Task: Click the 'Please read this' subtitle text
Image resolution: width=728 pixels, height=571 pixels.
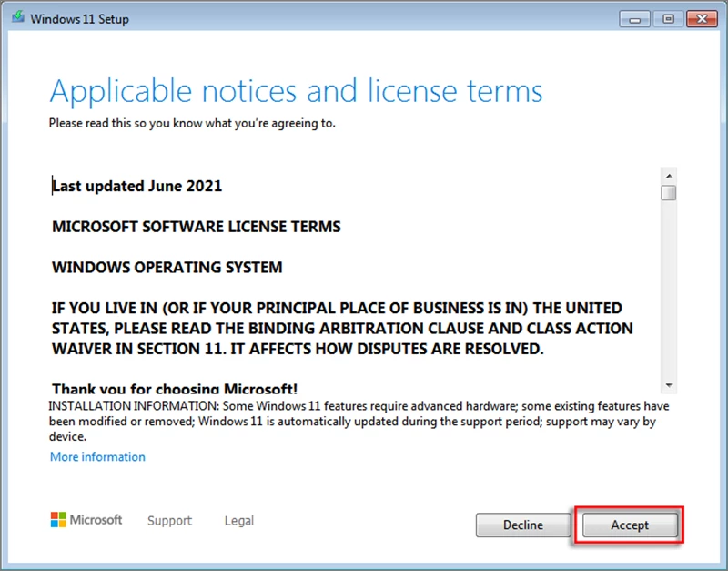Action: 192,123
